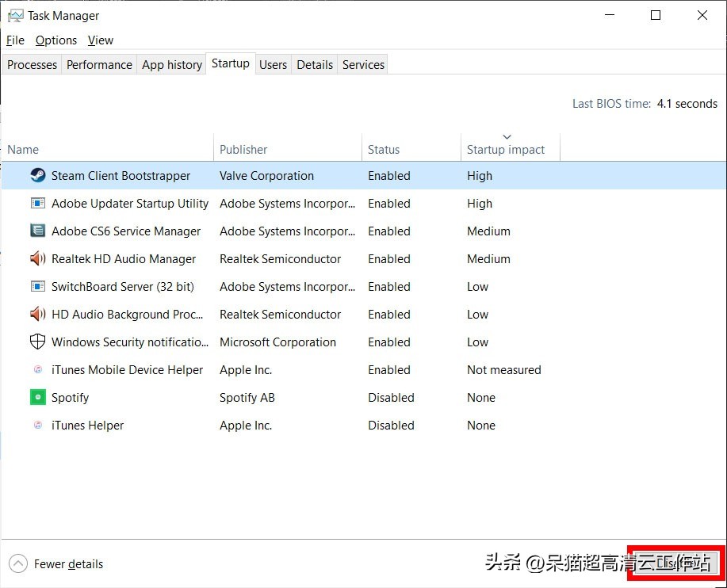Sort list by Status column header
Screen dimensions: 727x588
pyautogui.click(x=384, y=149)
